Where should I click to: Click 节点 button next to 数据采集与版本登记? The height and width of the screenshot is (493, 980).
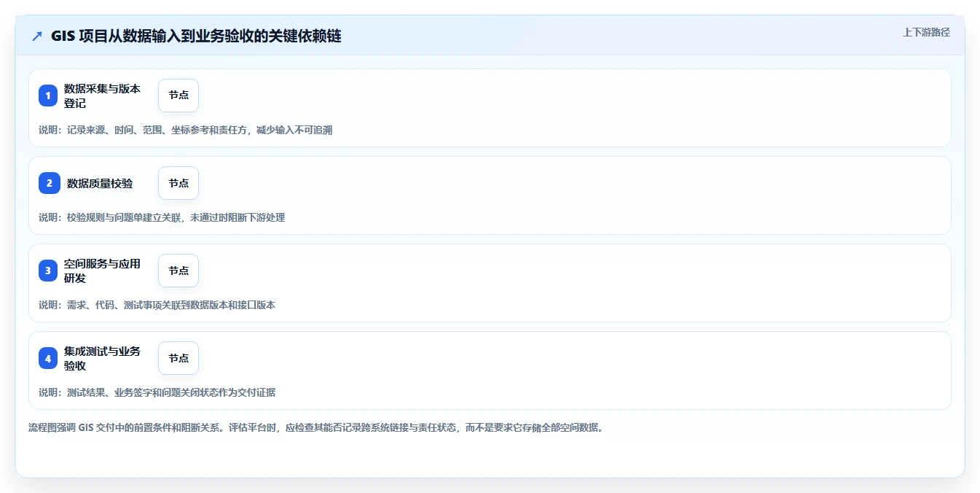pyautogui.click(x=179, y=96)
